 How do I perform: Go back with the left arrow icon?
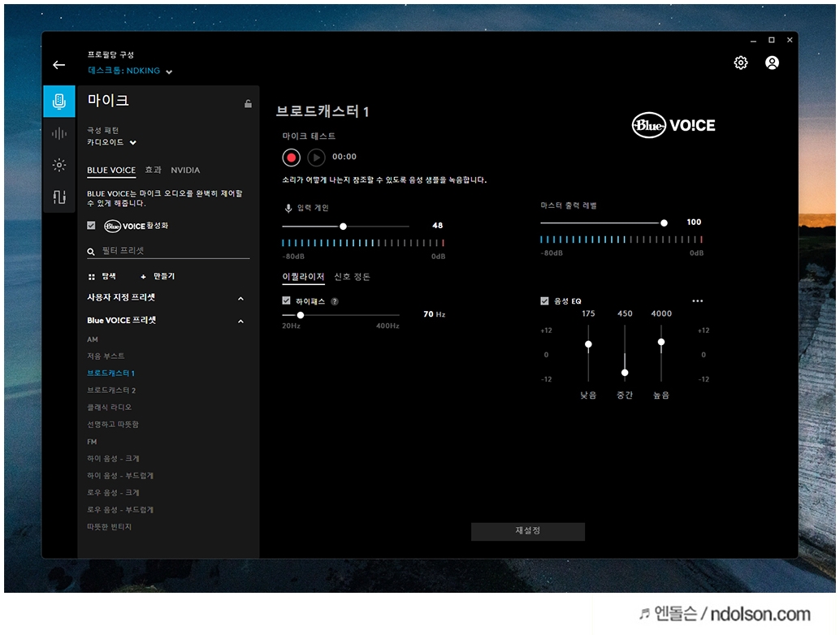click(x=59, y=65)
